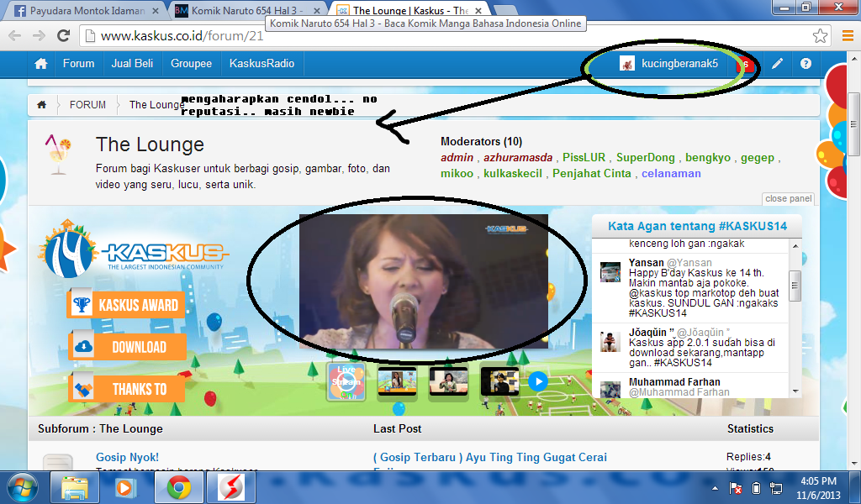Open the Gosip Nyok! subforum
Image resolution: width=861 pixels, height=504 pixels.
click(x=127, y=458)
